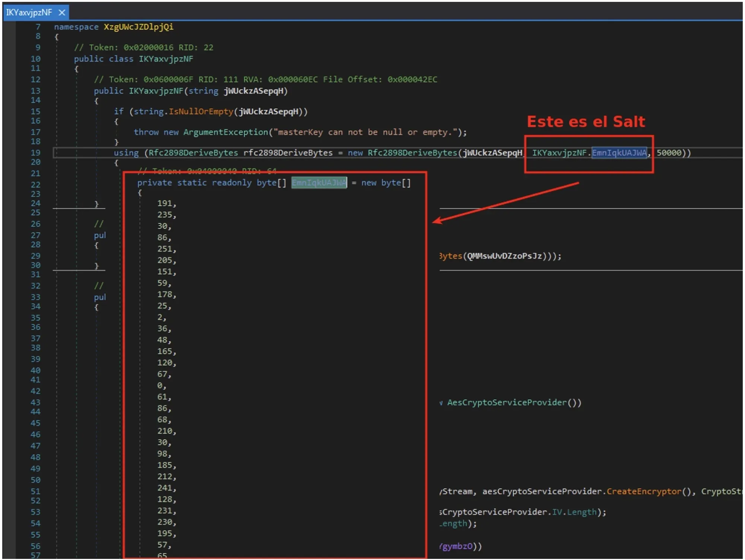Click the first Rfc2898DeriveBytes type on line 19
Viewport: 745px width, 560px height.
(x=193, y=153)
